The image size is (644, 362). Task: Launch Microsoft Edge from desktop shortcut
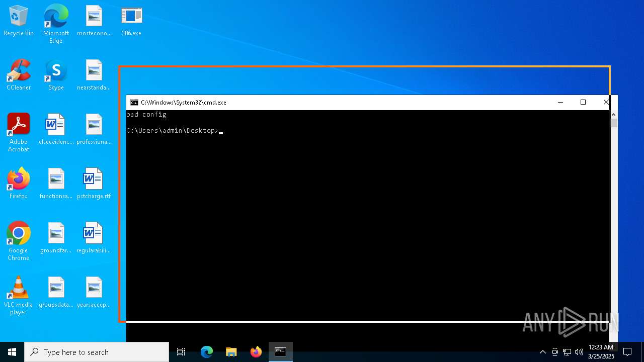click(x=56, y=24)
